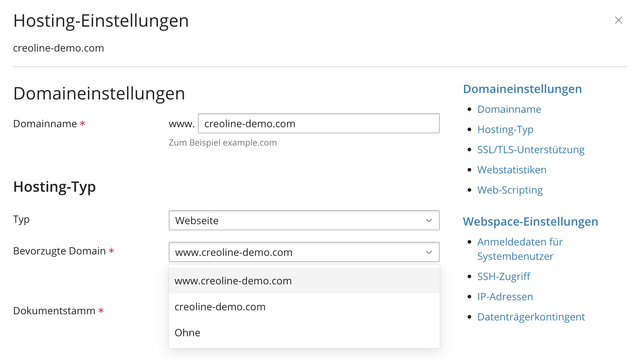Go to SSH-Zugriff link
The width and height of the screenshot is (641, 364).
(x=504, y=276)
